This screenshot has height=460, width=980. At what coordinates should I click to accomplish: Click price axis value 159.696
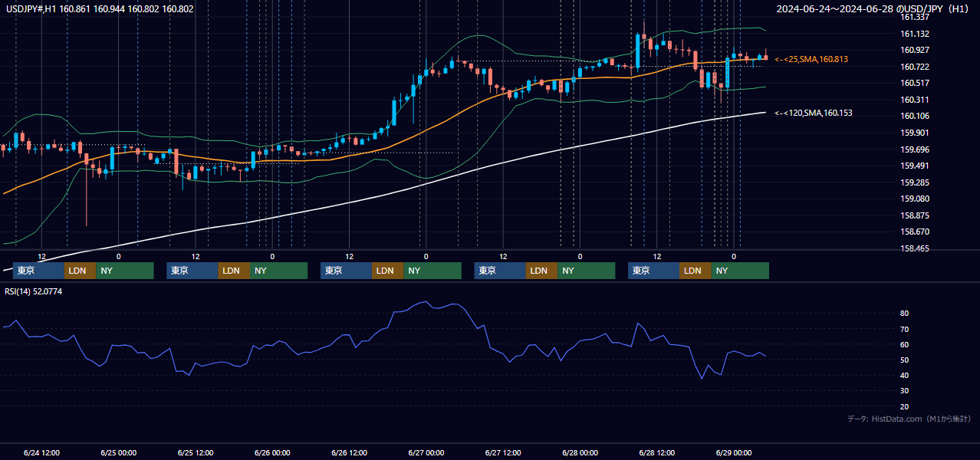coord(915,149)
